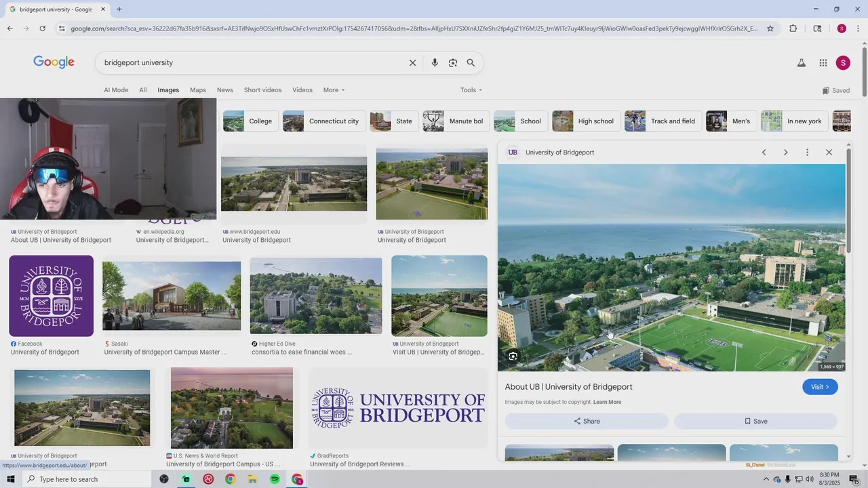
Task: Click the page vertical scrollbar
Action: (865, 71)
